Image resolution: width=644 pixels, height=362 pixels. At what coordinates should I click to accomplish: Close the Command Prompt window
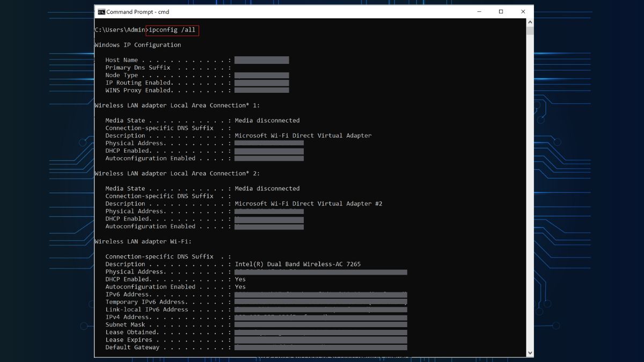coord(523,12)
